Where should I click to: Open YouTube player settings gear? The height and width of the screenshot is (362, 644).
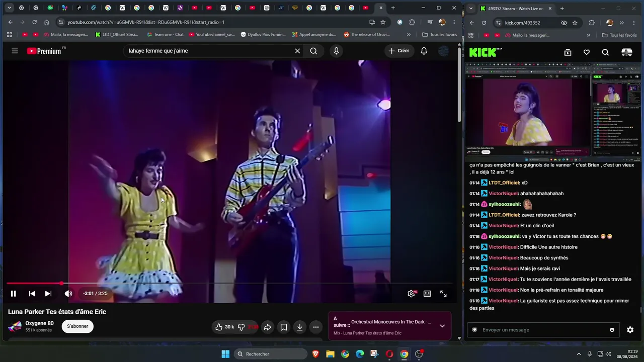[x=411, y=294]
